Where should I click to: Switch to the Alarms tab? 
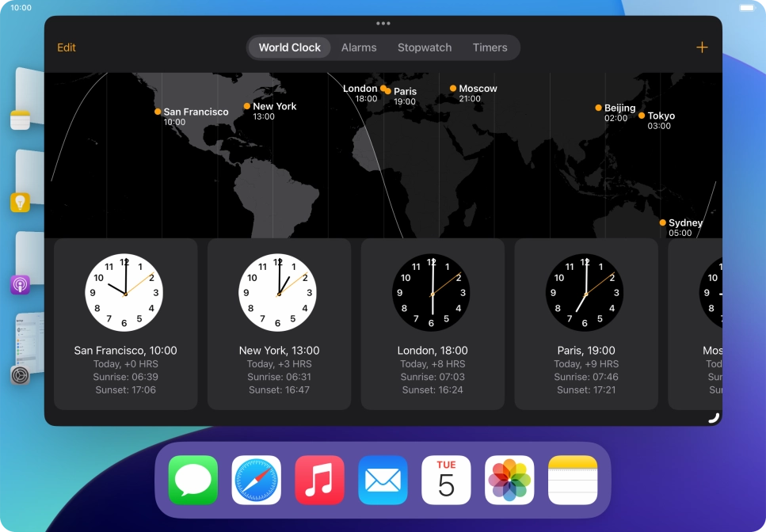pyautogui.click(x=359, y=47)
